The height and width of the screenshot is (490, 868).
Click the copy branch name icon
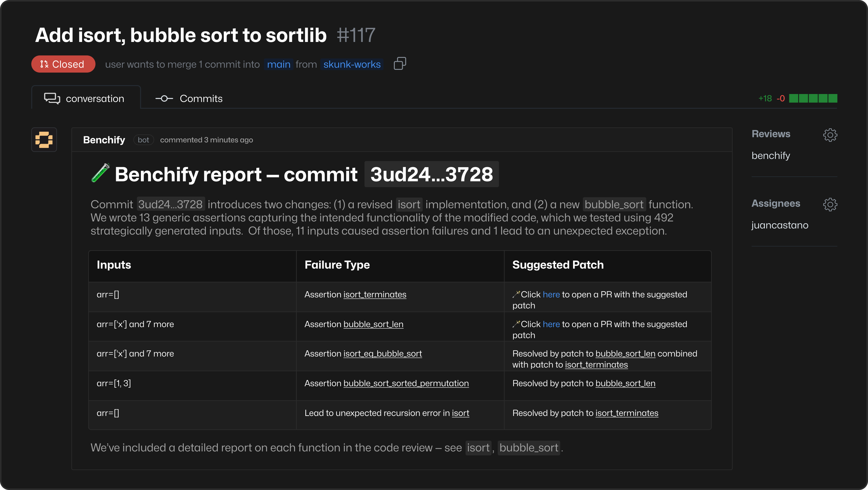(400, 63)
